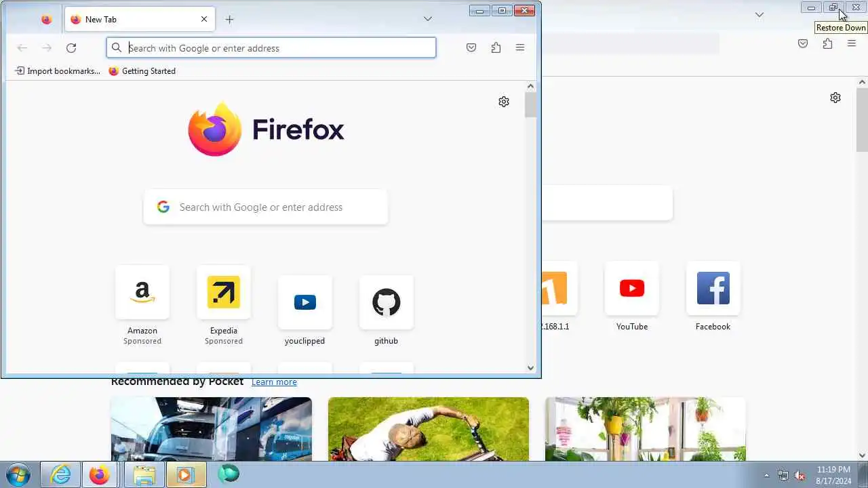
Task: Open the Windows Start menu
Action: pyautogui.click(x=18, y=474)
